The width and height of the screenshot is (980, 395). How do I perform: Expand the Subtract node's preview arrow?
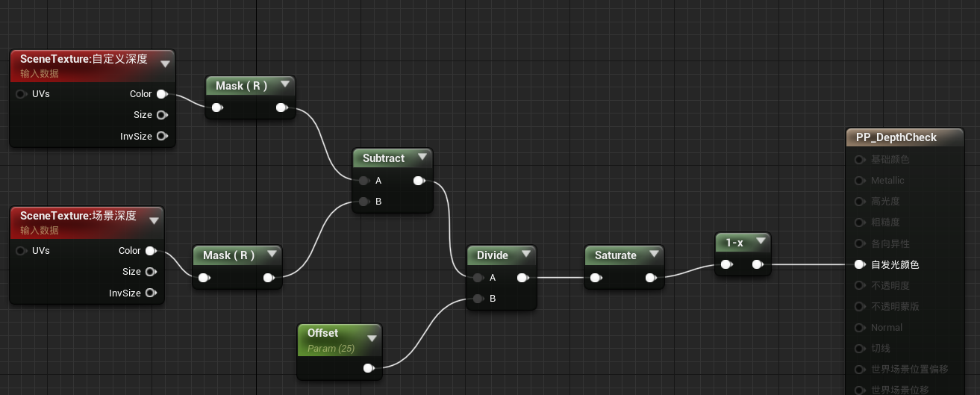422,158
